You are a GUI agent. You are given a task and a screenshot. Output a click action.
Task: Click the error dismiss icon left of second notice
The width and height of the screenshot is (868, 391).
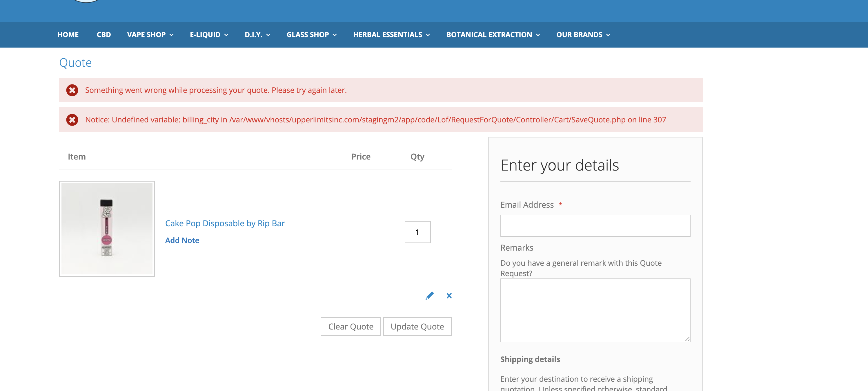pyautogui.click(x=72, y=119)
